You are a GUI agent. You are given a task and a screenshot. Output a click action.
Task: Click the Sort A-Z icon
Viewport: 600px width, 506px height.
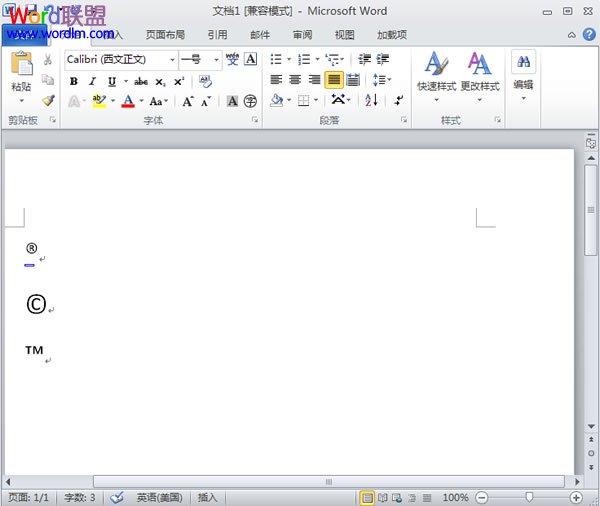(370, 101)
